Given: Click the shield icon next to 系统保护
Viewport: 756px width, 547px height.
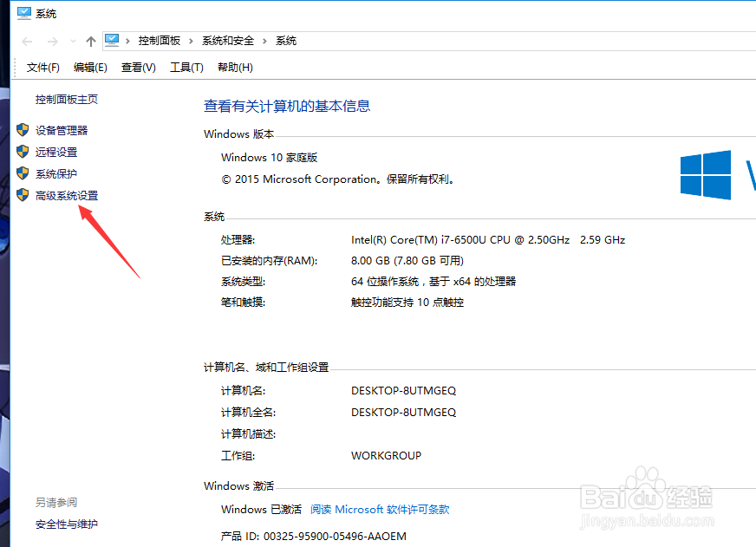Looking at the screenshot, I should click(23, 173).
